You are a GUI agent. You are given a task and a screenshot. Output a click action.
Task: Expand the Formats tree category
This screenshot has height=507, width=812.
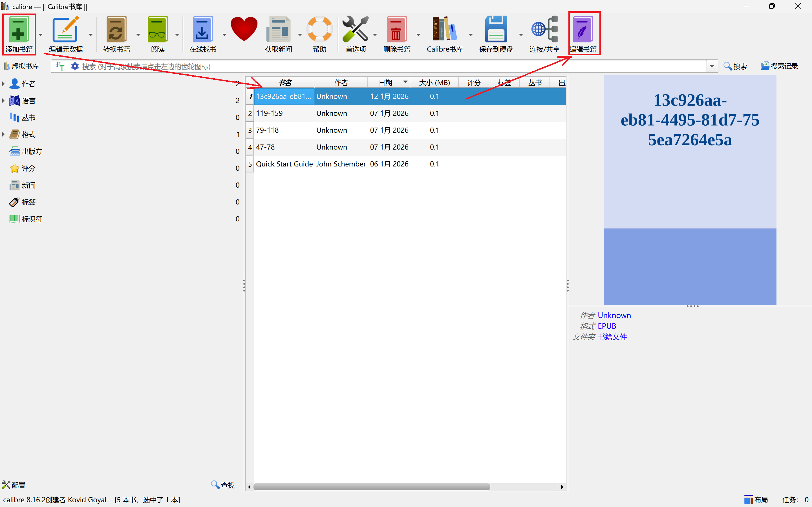pyautogui.click(x=3, y=134)
